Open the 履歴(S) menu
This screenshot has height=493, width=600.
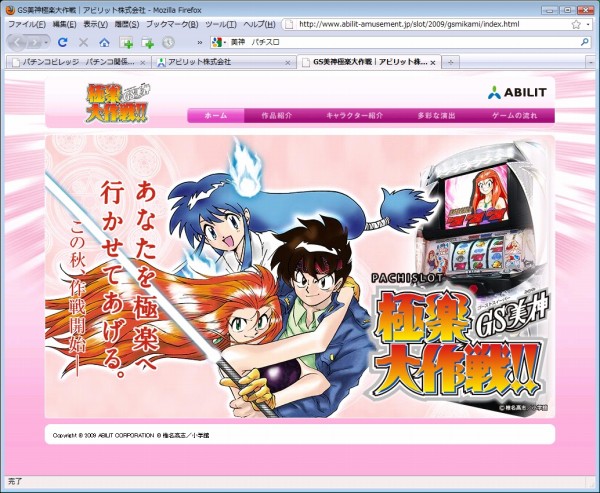[x=127, y=24]
